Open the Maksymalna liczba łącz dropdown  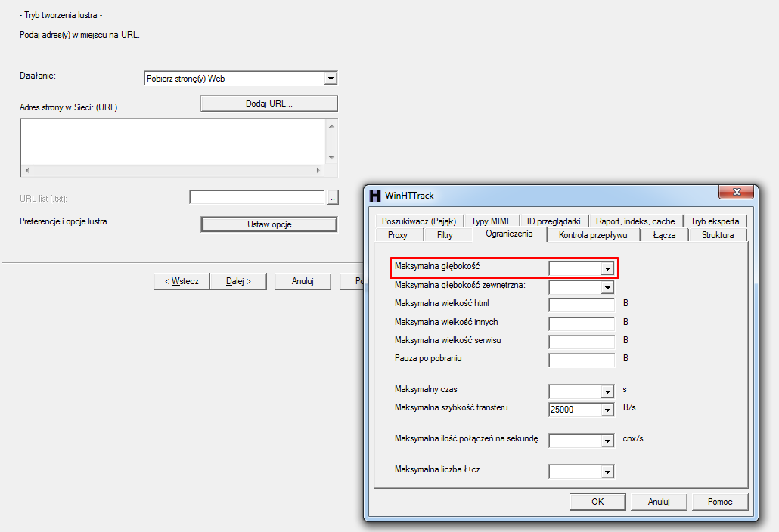(x=607, y=472)
